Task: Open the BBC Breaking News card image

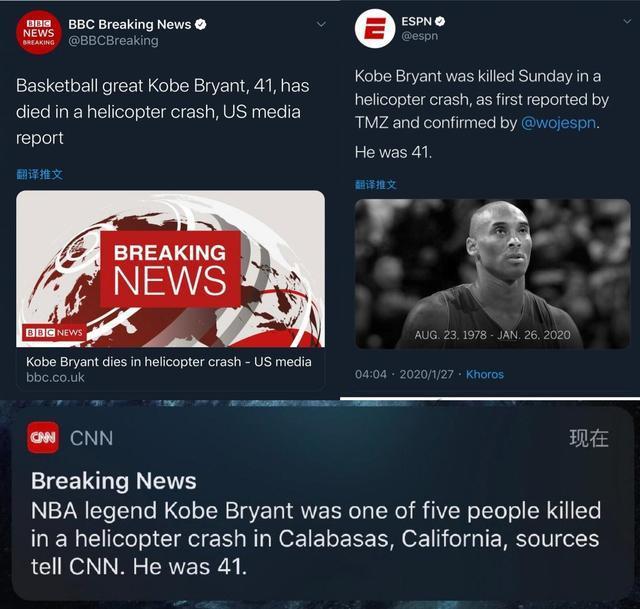Action: [x=171, y=269]
